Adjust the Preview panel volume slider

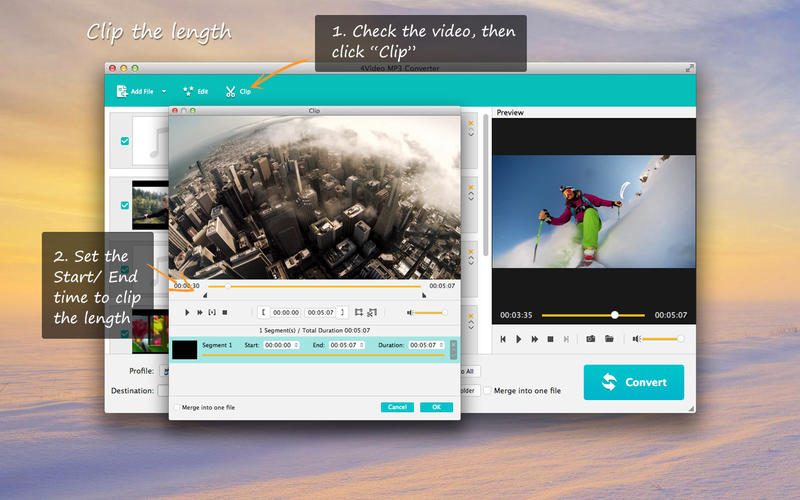663,339
